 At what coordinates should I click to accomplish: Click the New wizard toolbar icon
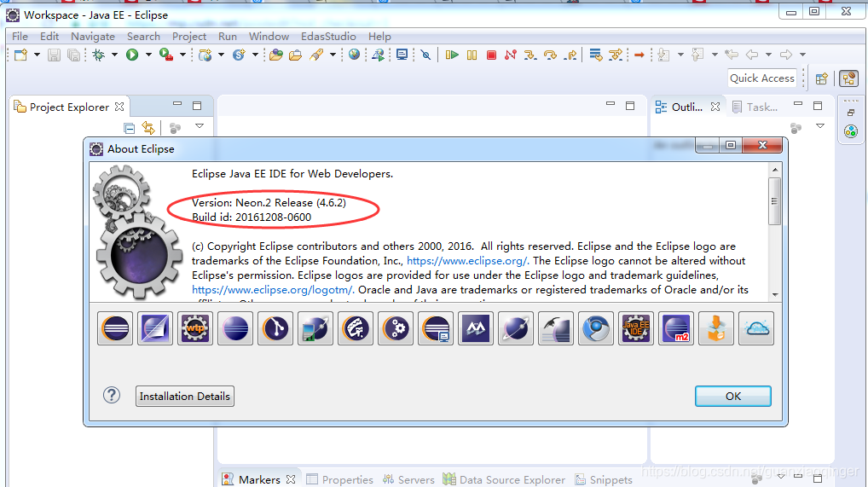21,55
